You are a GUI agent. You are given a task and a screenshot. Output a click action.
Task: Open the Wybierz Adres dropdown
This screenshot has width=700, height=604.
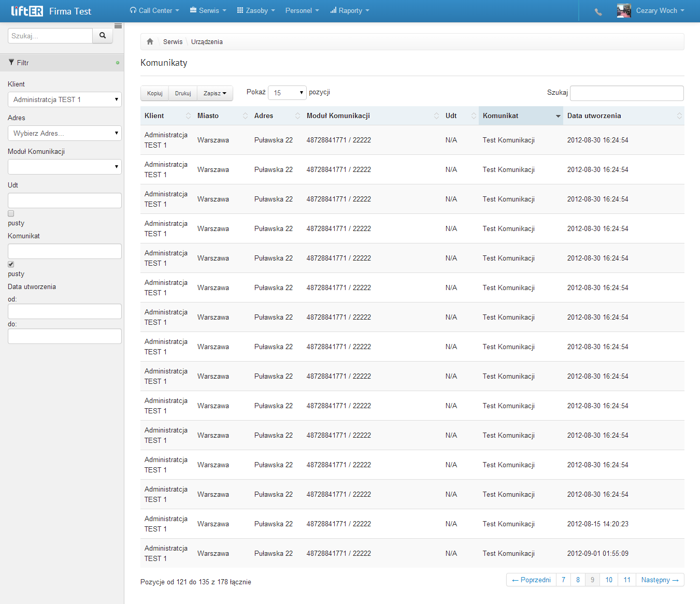click(x=65, y=133)
